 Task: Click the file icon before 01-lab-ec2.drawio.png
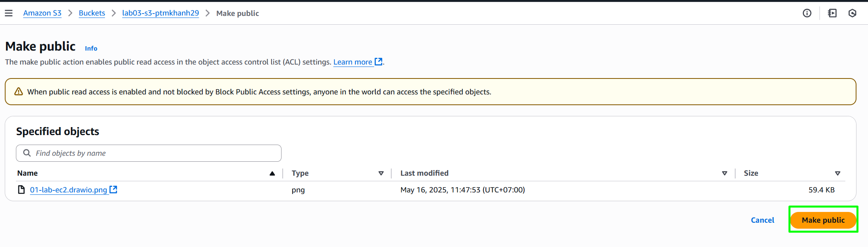click(21, 190)
